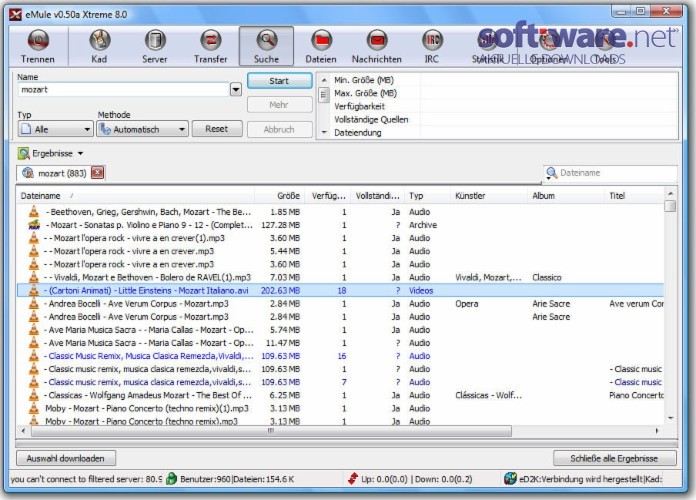This screenshot has height=500, width=696.
Task: Click the eMule title bar application icon
Action: coord(16,14)
